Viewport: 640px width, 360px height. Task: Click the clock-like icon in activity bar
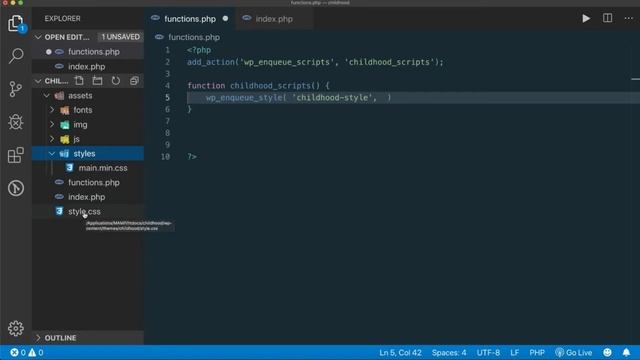(16, 188)
